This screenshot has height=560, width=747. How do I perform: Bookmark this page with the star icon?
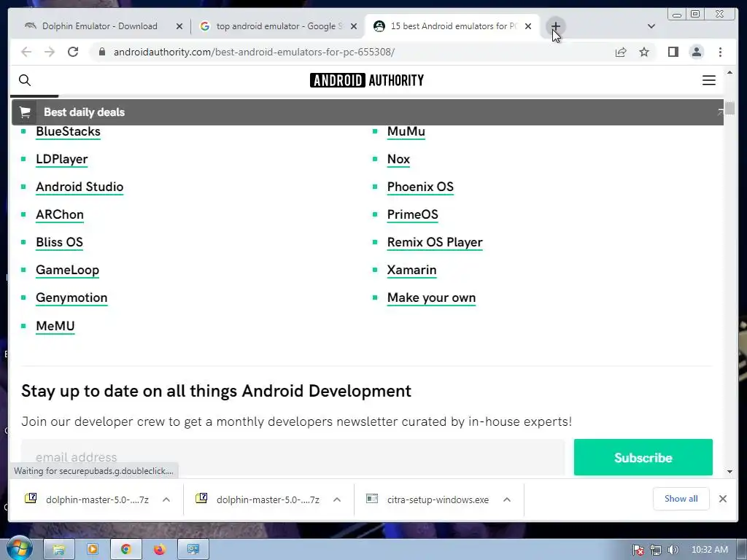[x=644, y=52]
